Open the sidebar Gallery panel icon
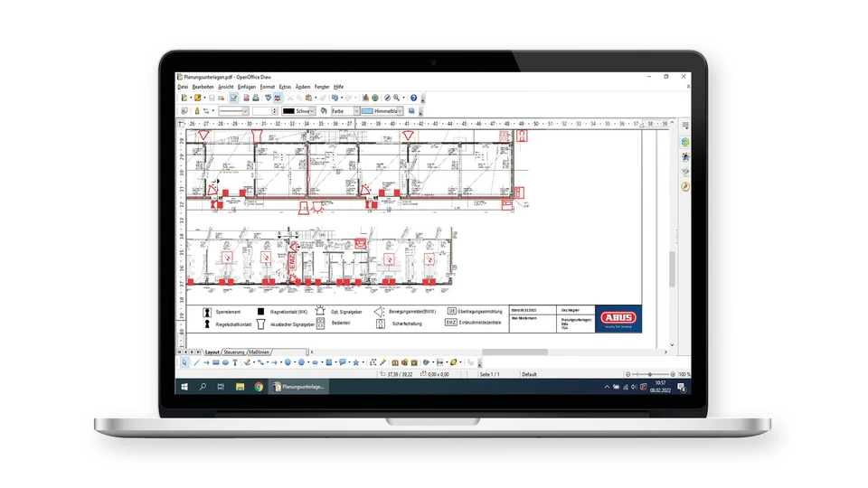This screenshot has width=868, height=488. pyautogui.click(x=685, y=156)
